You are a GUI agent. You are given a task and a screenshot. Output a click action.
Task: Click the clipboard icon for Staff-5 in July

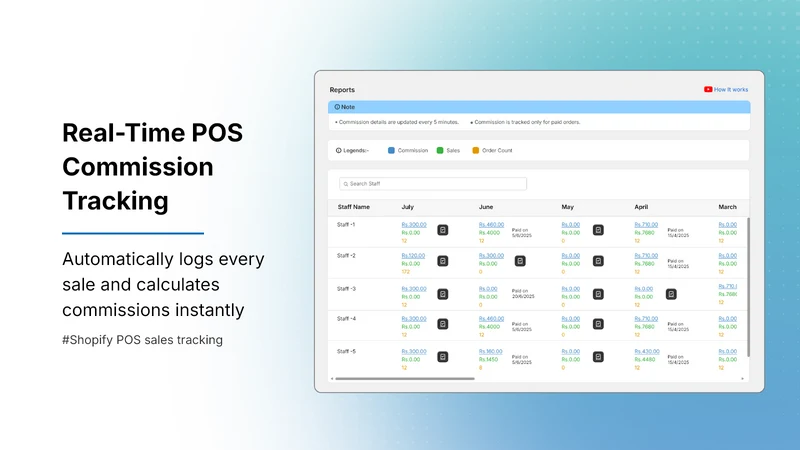(x=442, y=357)
